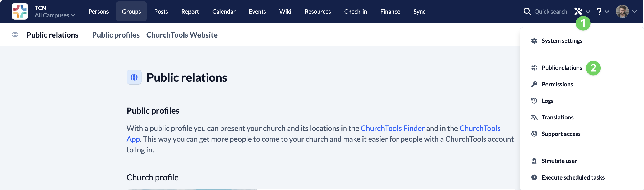Image resolution: width=644 pixels, height=190 pixels.
Task: Switch to the ChurchTools Website tab
Action: (182, 35)
